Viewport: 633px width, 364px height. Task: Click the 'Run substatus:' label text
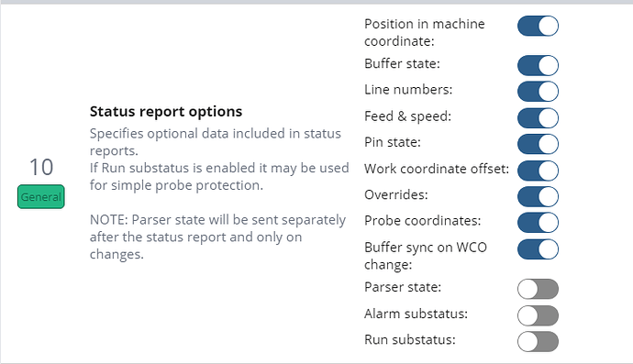tap(410, 340)
